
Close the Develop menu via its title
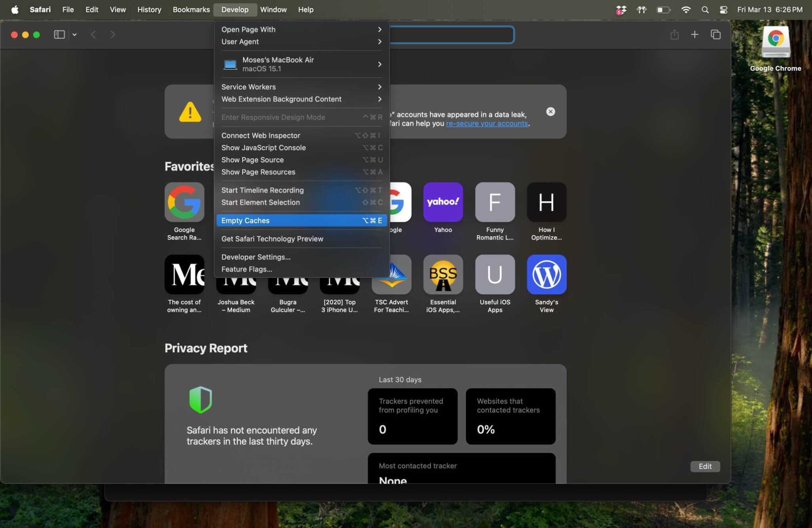[235, 10]
